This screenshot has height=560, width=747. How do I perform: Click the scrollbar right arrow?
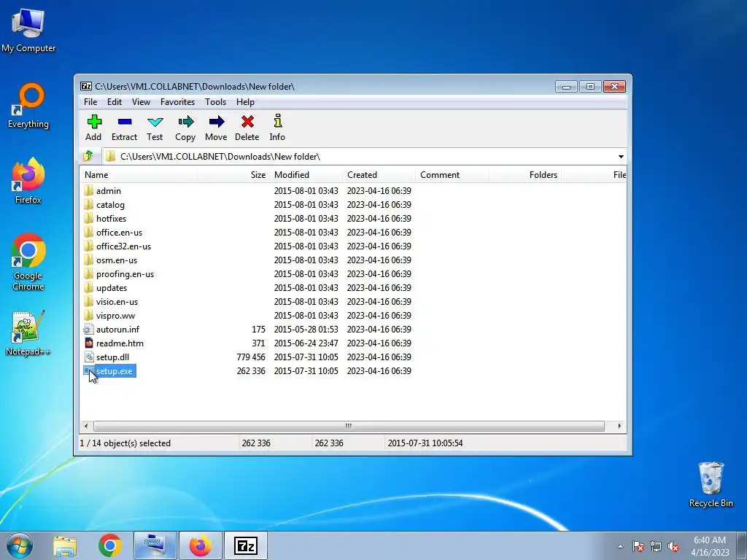coord(619,426)
